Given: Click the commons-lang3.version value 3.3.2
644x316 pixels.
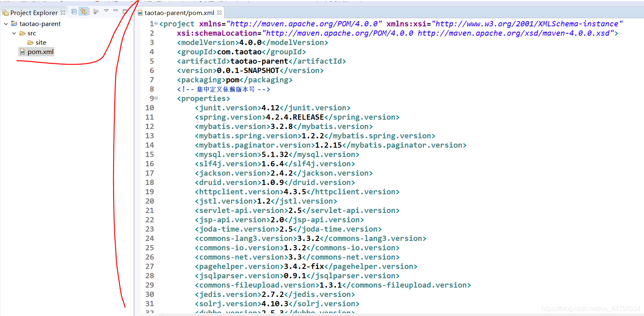Looking at the screenshot, I should pos(308,239).
